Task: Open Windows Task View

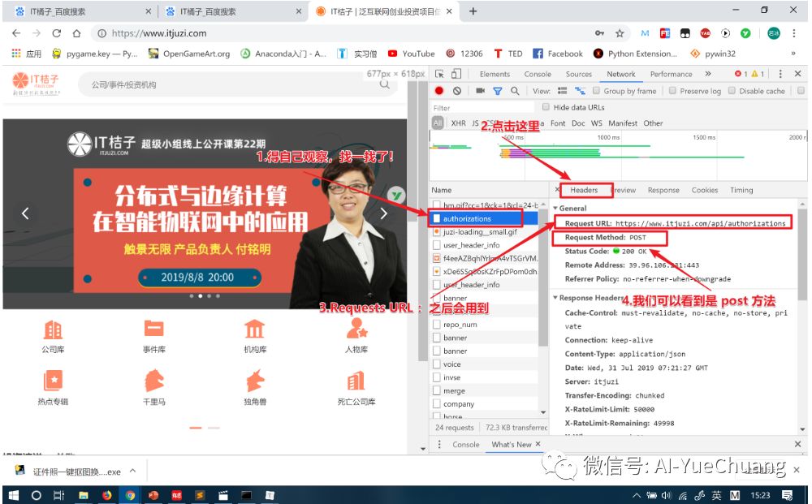Action: click(58, 495)
